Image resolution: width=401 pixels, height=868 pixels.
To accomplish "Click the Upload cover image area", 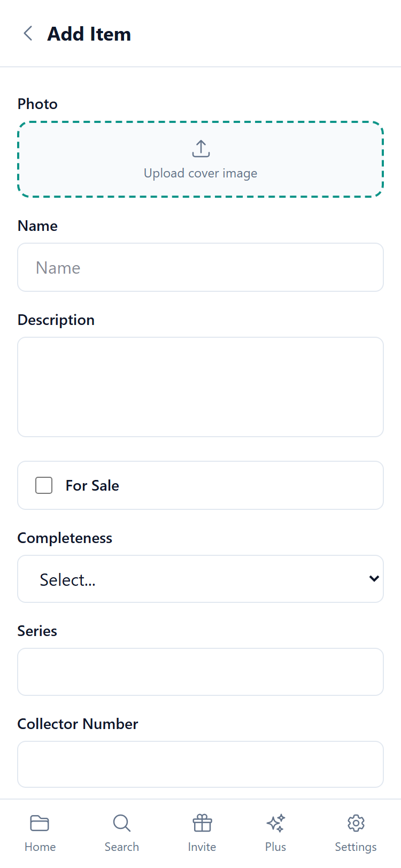I will pos(200,159).
